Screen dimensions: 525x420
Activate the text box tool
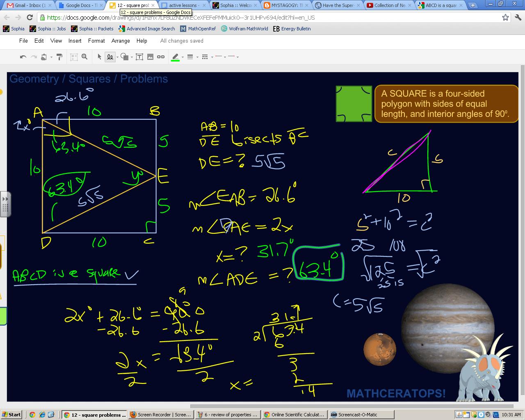[x=139, y=57]
